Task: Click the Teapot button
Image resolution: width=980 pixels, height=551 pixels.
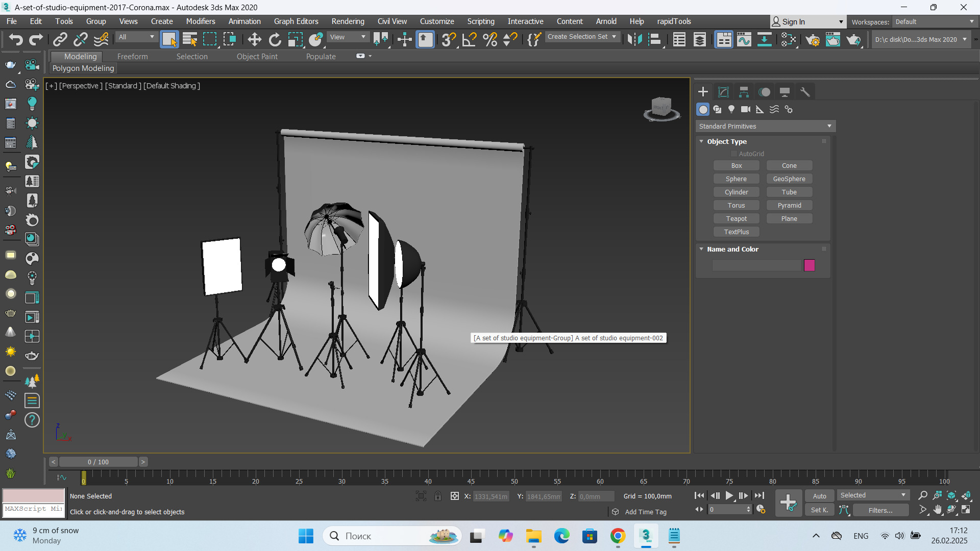Action: click(736, 219)
